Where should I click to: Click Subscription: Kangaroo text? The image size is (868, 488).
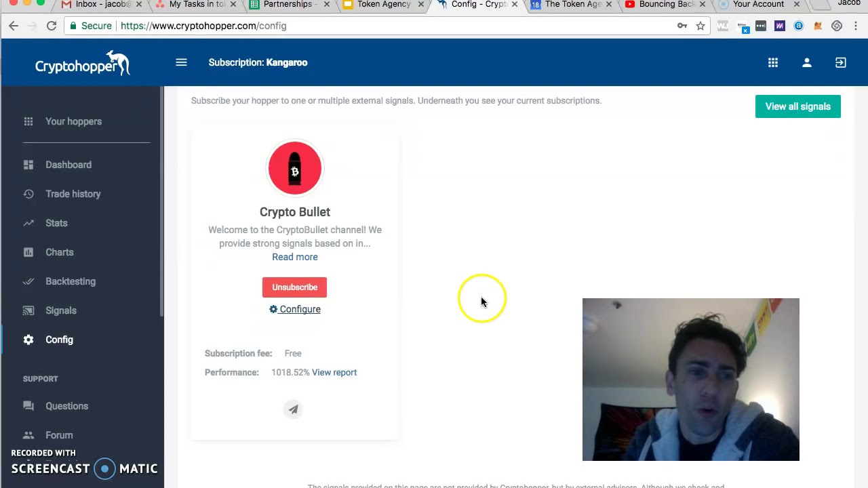(258, 62)
